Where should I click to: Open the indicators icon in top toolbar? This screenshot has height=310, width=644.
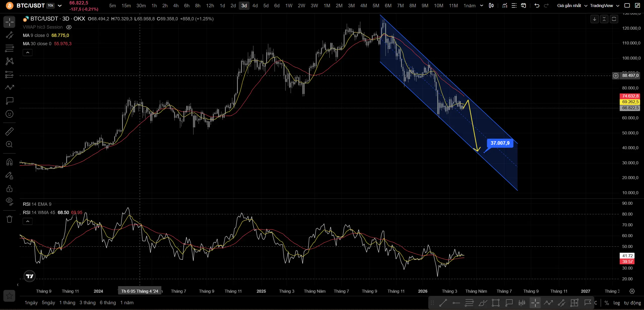pyautogui.click(x=505, y=6)
